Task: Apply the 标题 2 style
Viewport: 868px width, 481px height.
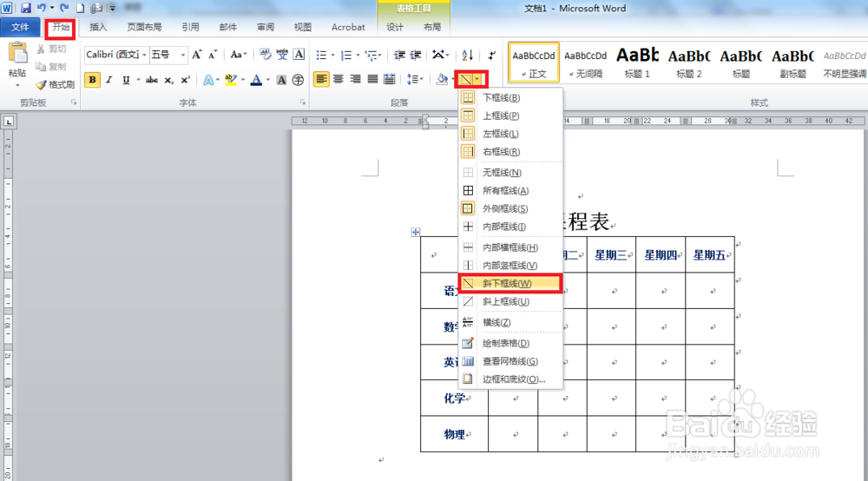Action: coord(689,63)
